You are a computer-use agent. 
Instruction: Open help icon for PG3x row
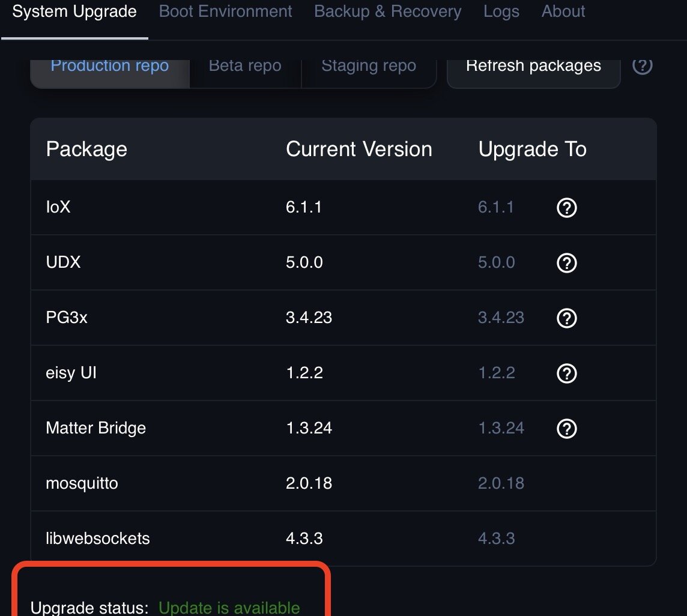[566, 318]
